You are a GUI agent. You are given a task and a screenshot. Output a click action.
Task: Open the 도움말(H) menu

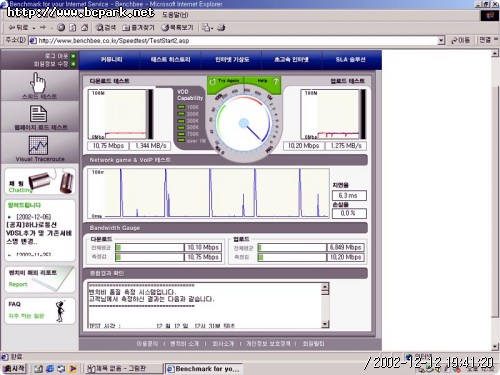[175, 15]
